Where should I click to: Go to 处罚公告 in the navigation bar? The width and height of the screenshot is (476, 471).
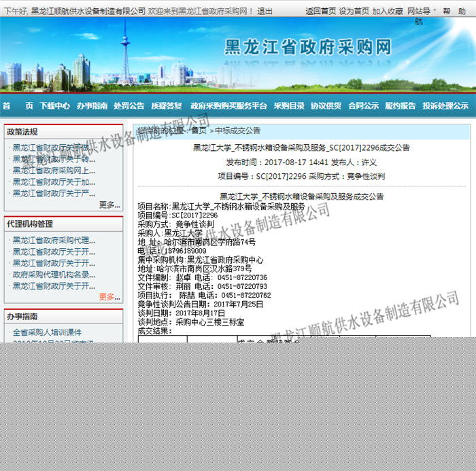(x=129, y=106)
